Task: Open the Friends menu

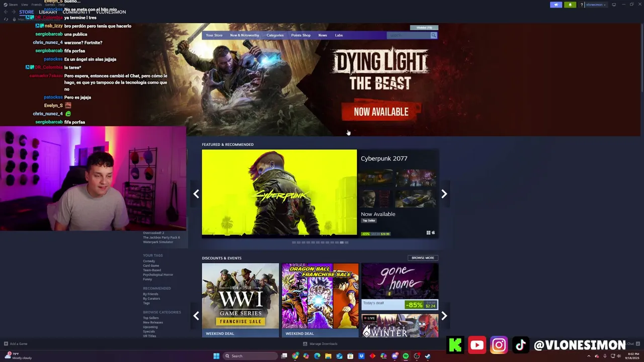Action: point(37,5)
